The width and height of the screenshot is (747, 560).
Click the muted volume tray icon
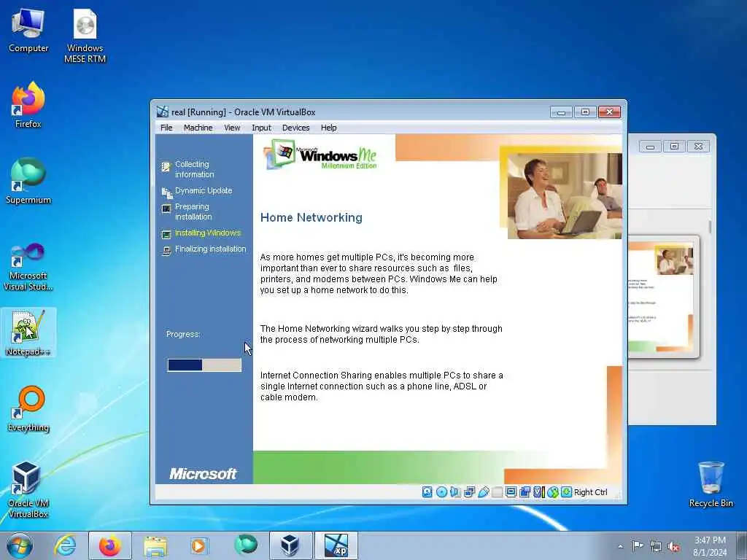(673, 546)
